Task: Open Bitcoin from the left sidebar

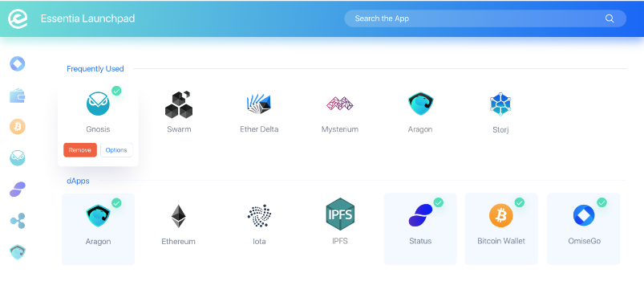Action: pyautogui.click(x=18, y=127)
